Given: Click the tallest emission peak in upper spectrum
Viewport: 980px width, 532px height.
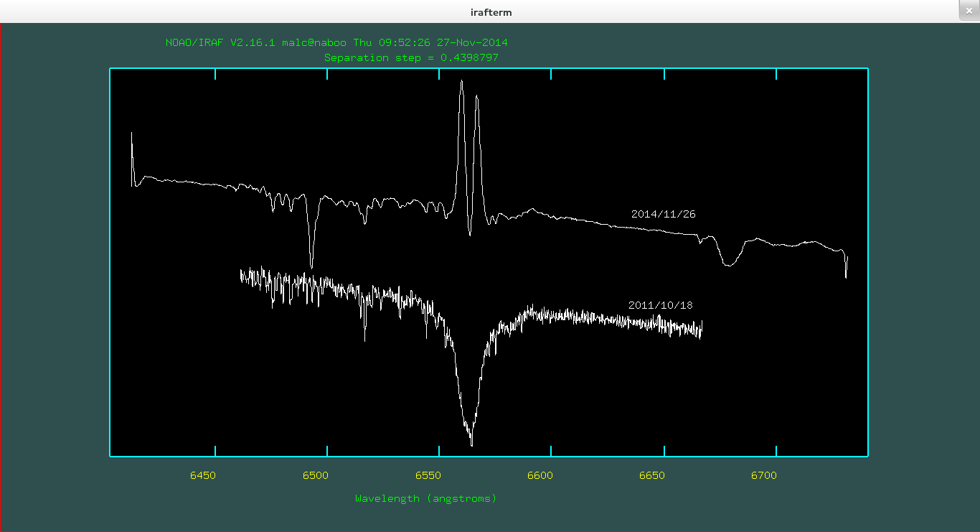Looking at the screenshot, I should (x=461, y=82).
